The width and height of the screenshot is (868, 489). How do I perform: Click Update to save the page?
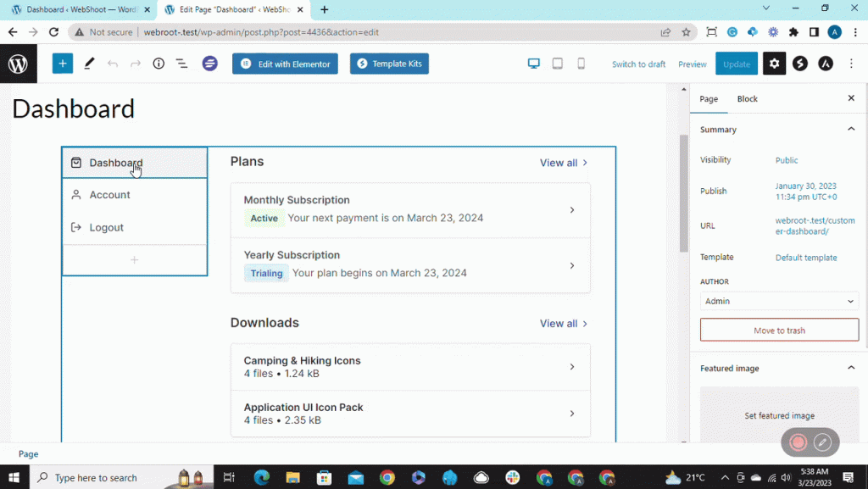click(736, 63)
